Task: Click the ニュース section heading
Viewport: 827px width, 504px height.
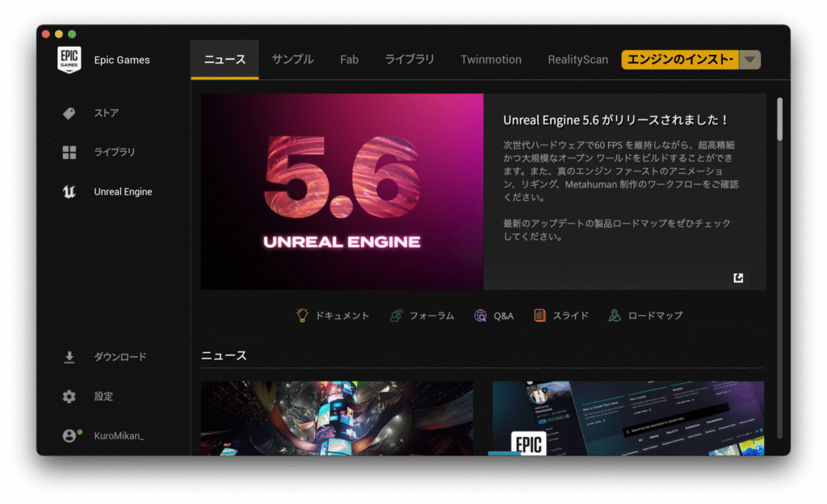Action: point(224,356)
